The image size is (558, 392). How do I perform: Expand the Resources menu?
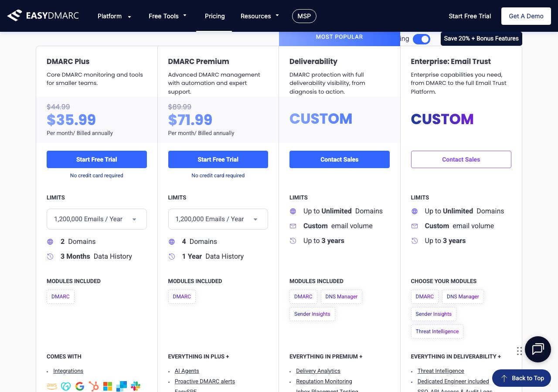click(260, 16)
